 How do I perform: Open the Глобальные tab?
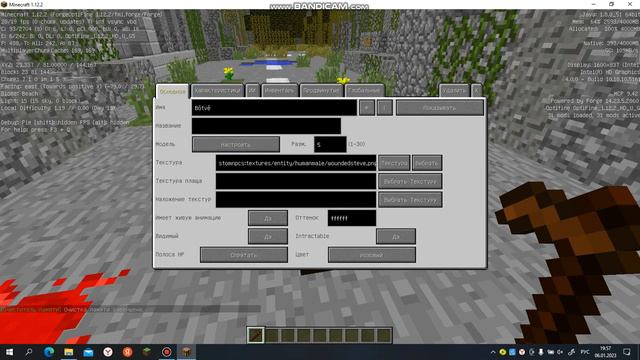(x=364, y=91)
